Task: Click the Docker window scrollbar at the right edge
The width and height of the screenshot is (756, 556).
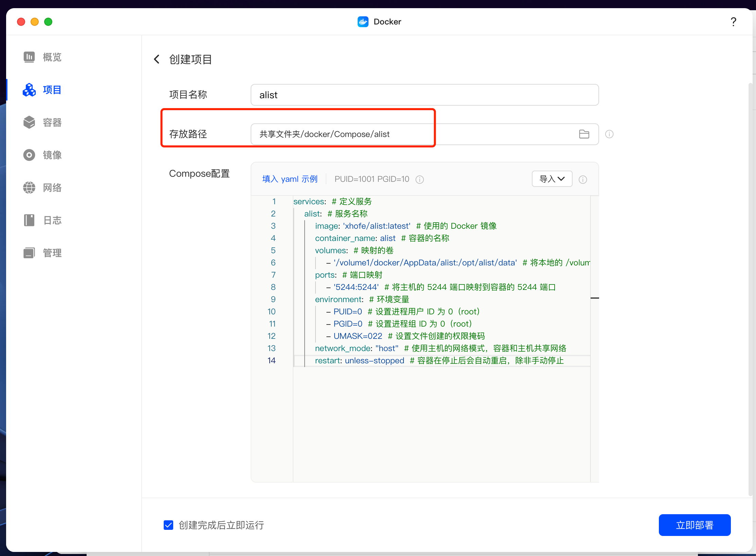Action: (750, 289)
